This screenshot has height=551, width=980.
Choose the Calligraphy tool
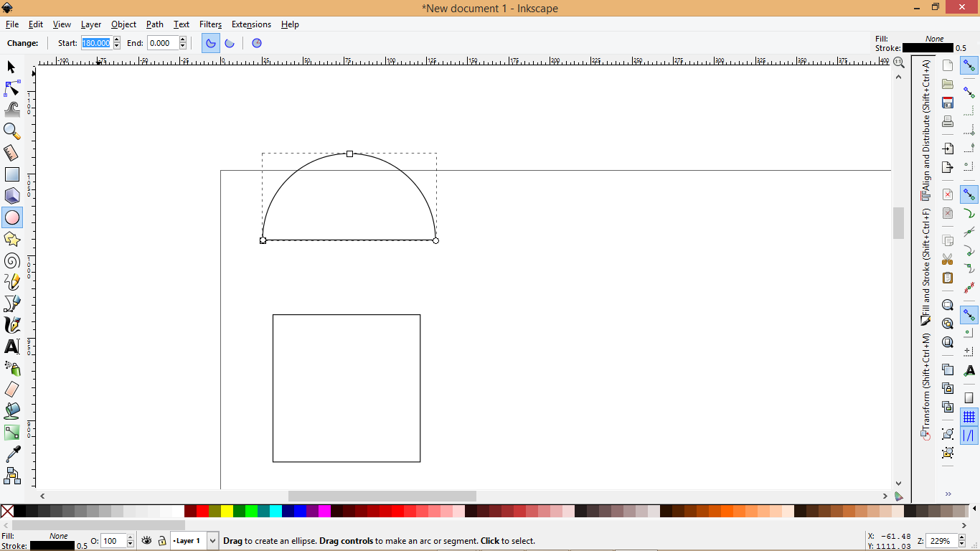click(x=12, y=325)
